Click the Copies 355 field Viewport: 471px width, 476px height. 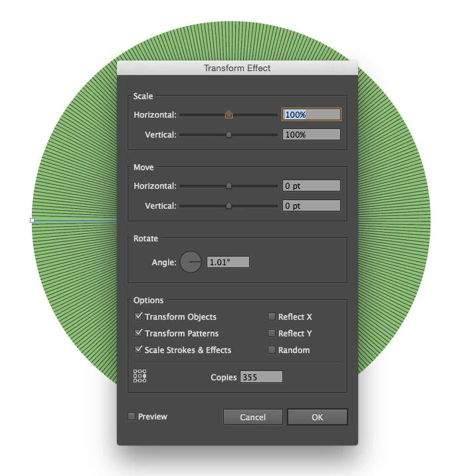pos(261,377)
